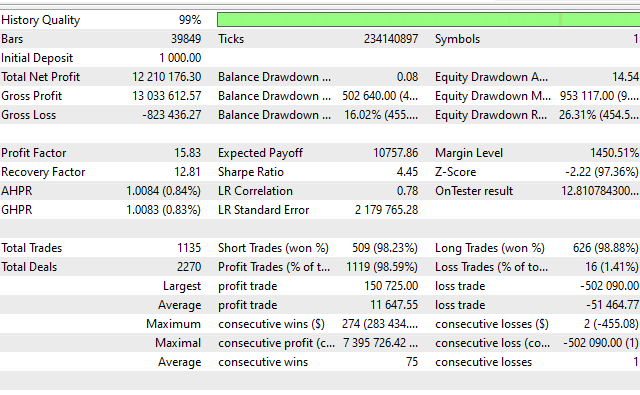
Task: Select the Initial Deposit label
Action: click(37, 58)
